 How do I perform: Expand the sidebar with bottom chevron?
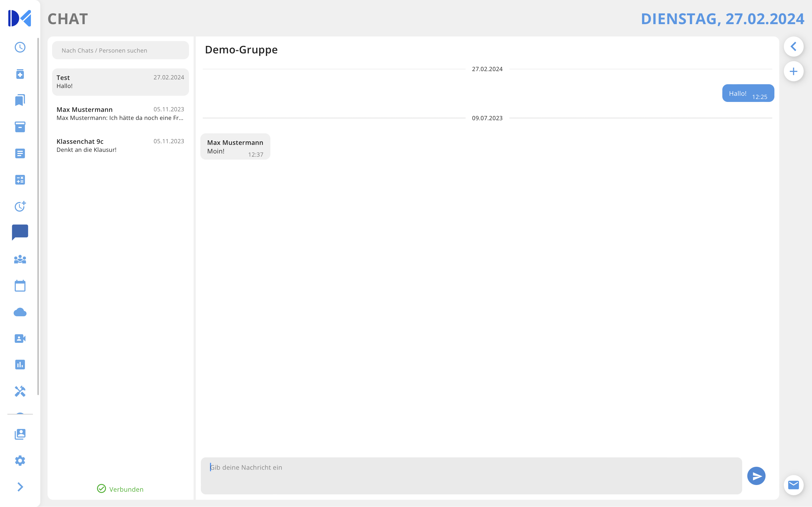[20, 487]
